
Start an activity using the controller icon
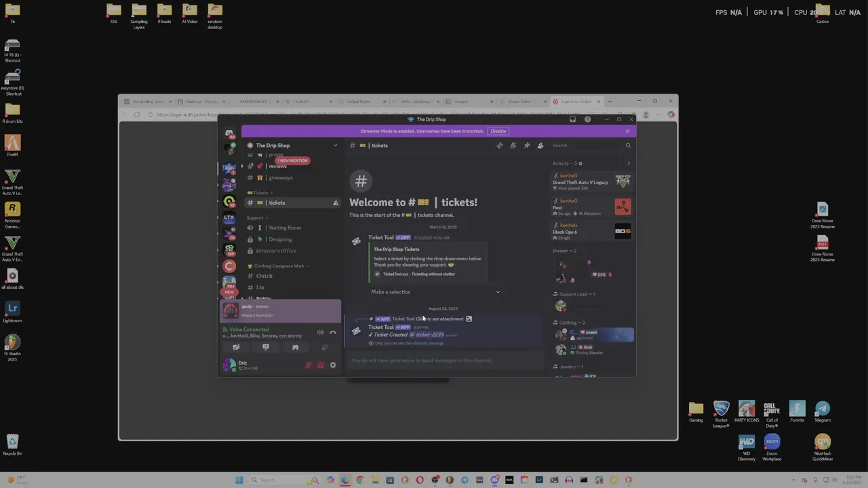click(295, 347)
